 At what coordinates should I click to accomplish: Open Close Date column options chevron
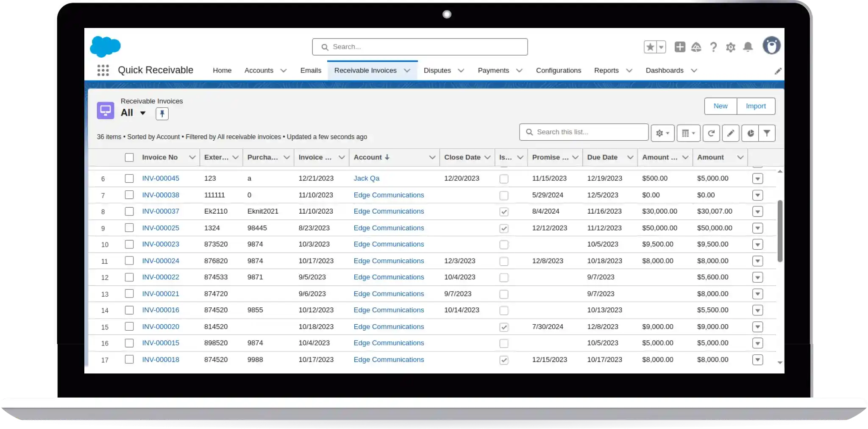tap(487, 157)
